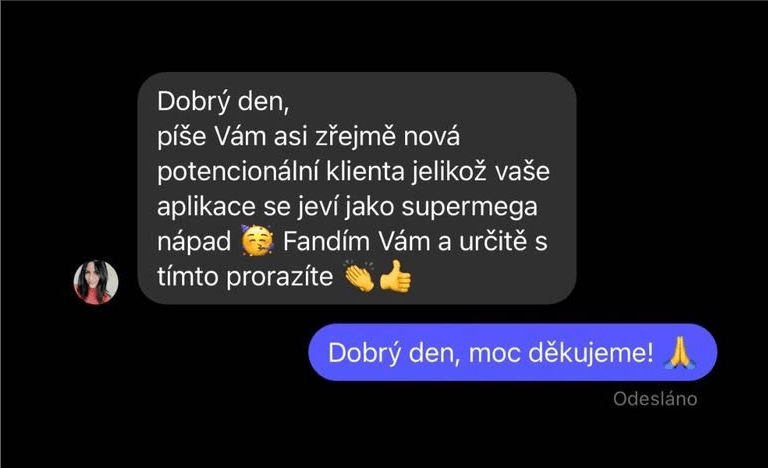Click the word 'supermega' in the message
This screenshot has width=768, height=468.
click(x=469, y=207)
